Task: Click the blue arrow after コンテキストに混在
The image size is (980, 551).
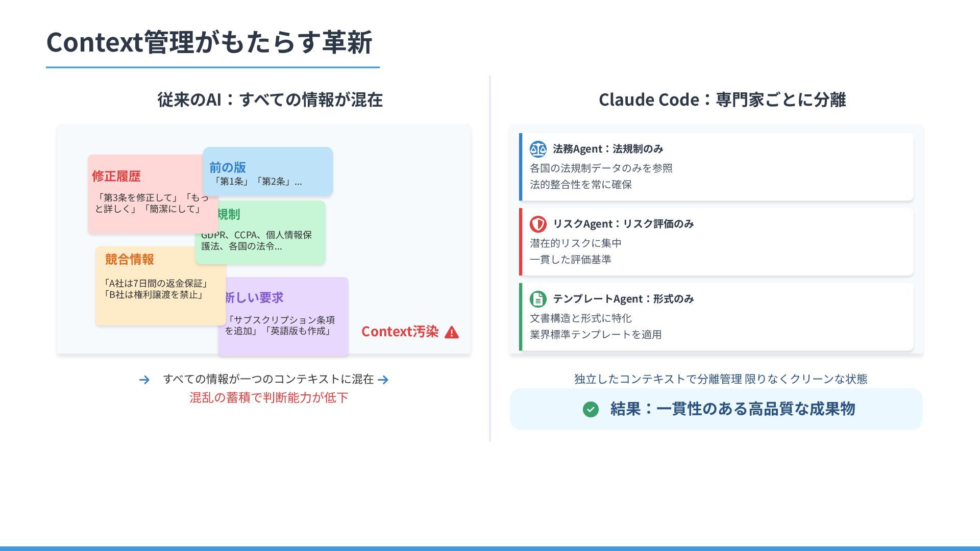Action: pyautogui.click(x=383, y=380)
